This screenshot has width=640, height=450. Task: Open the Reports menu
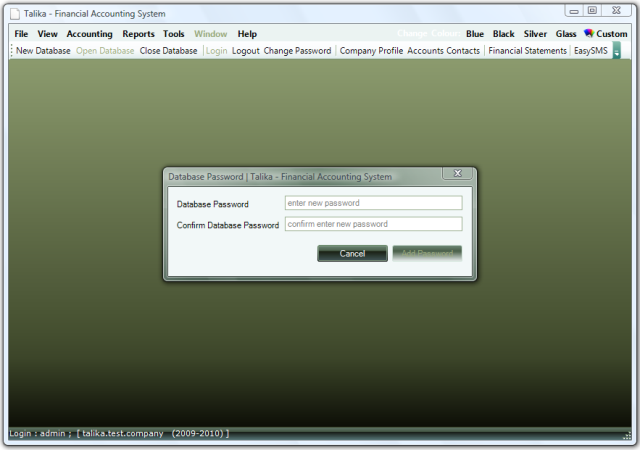pyautogui.click(x=138, y=34)
